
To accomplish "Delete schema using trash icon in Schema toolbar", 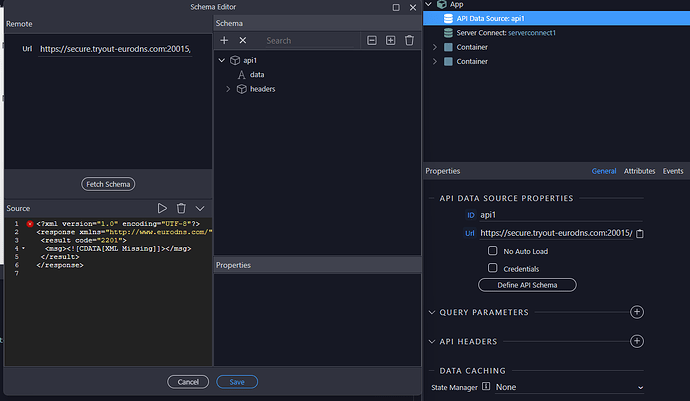I will [x=409, y=40].
